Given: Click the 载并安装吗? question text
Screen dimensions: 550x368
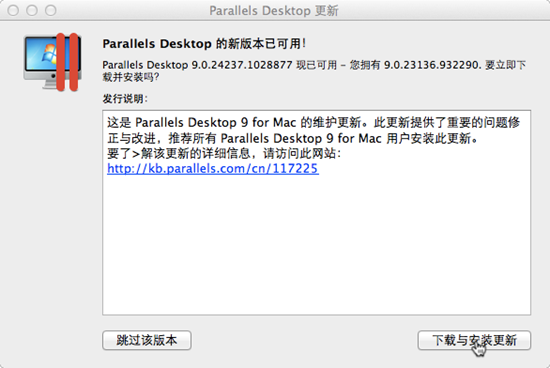Looking at the screenshot, I should 131,77.
